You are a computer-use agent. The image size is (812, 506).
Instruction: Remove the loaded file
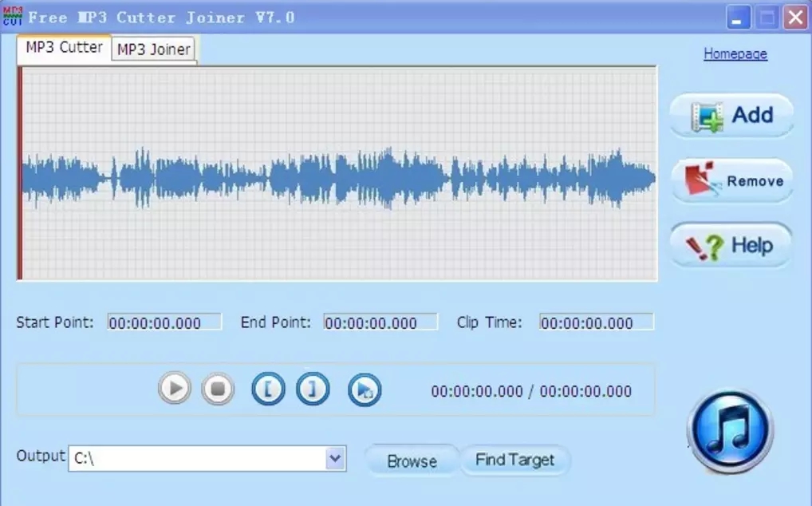(x=731, y=180)
